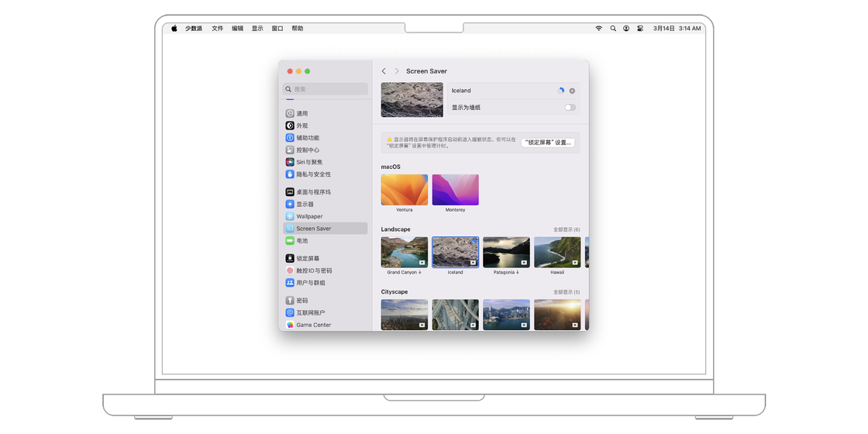Open the 电池 battery settings
868x434 pixels.
[325, 241]
